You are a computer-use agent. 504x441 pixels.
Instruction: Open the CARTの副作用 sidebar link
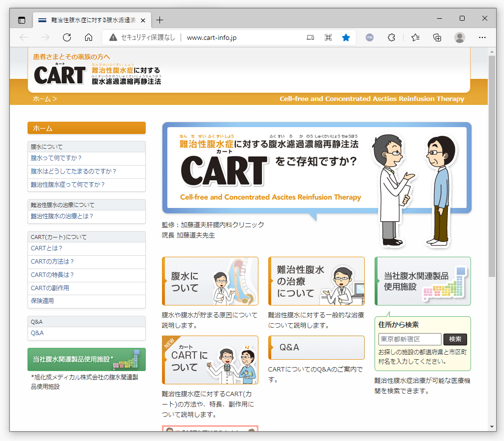(x=50, y=288)
